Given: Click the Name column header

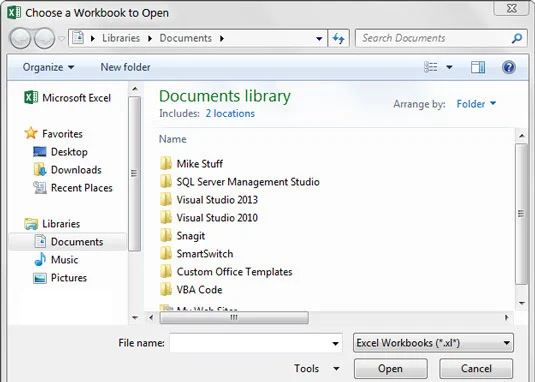Looking at the screenshot, I should pyautogui.click(x=173, y=139).
